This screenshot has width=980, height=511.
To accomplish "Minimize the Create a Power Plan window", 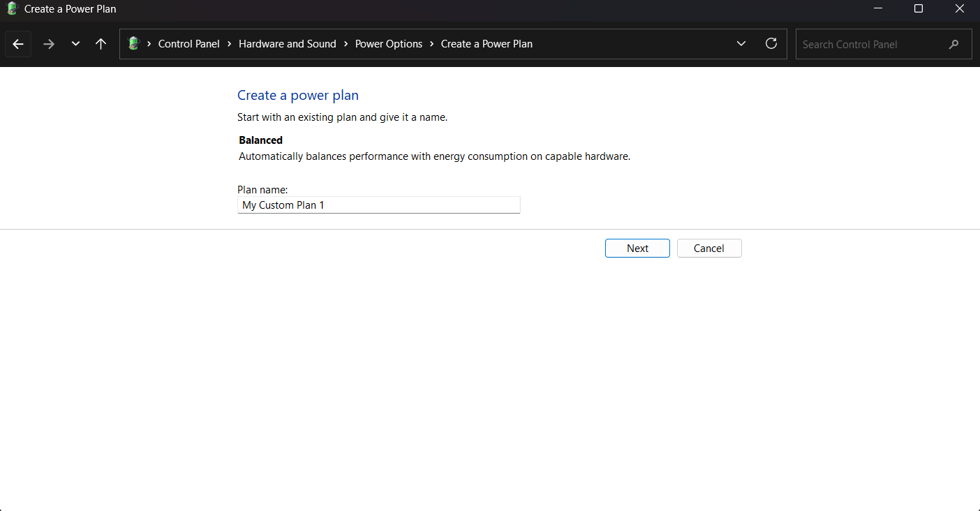I will (x=877, y=9).
